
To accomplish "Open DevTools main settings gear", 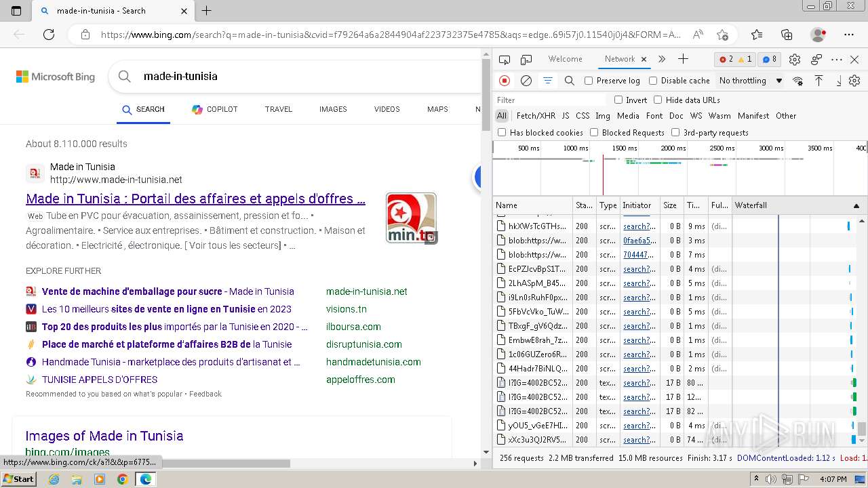I will pyautogui.click(x=795, y=60).
